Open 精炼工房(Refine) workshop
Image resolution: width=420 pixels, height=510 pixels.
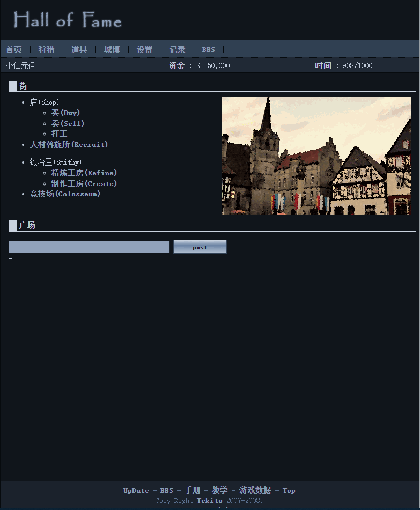coord(84,173)
